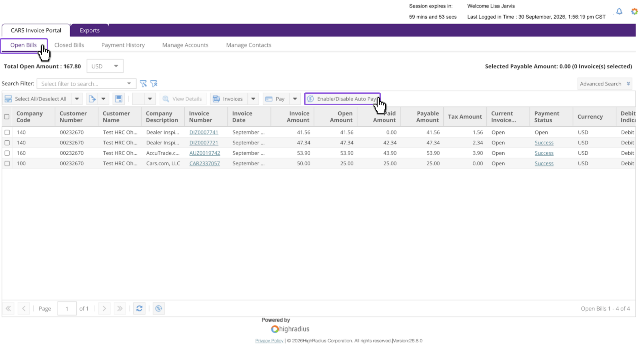Check the row for invoice DIZ0007741
Image resolution: width=644 pixels, height=361 pixels.
(x=7, y=132)
